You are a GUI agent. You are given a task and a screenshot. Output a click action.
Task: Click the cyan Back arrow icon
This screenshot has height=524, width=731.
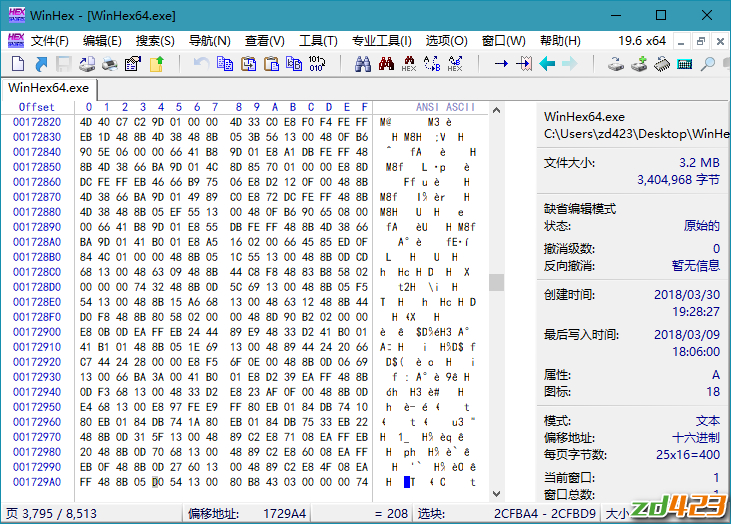547,63
